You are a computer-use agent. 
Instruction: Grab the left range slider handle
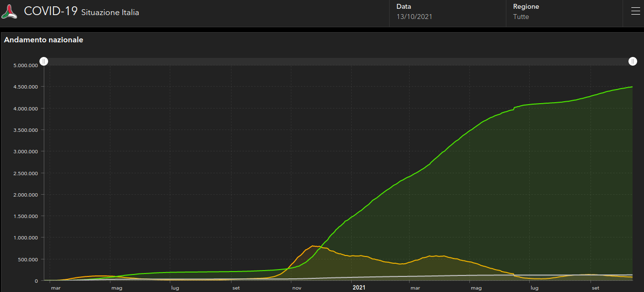click(x=44, y=61)
